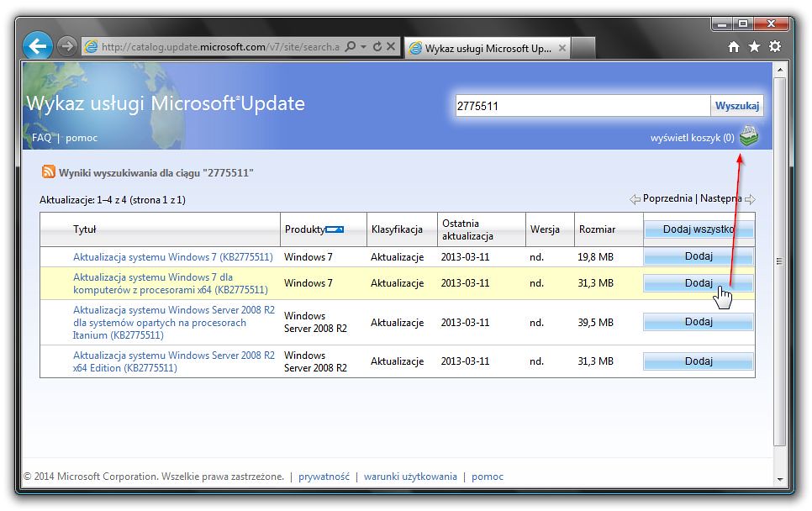Click Dodaj for the 19,8 MB update

tap(698, 256)
